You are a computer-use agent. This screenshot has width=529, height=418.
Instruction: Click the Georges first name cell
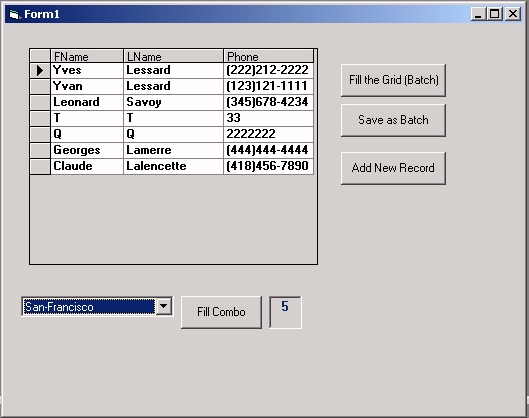point(87,150)
